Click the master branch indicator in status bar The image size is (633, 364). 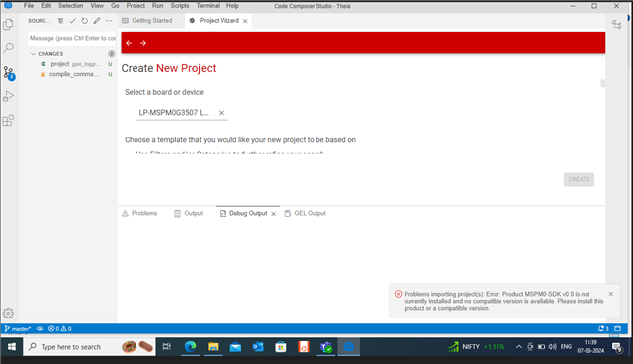coord(18,329)
